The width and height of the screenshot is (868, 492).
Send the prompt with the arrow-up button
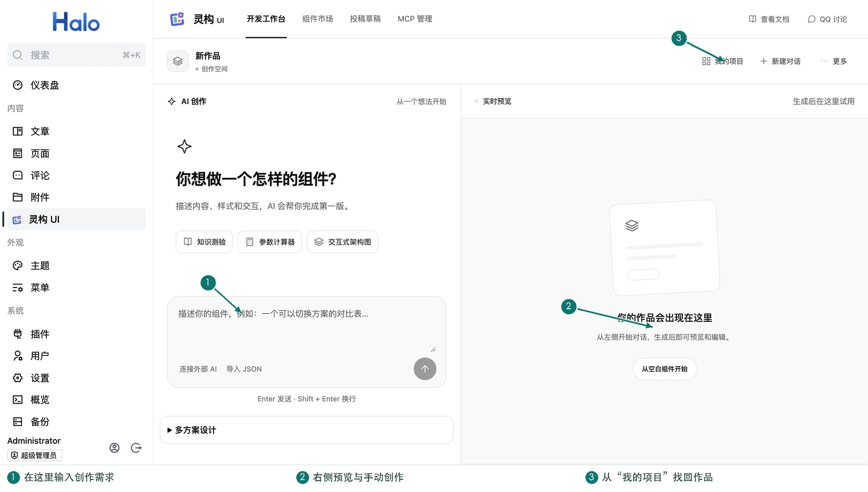tap(425, 369)
